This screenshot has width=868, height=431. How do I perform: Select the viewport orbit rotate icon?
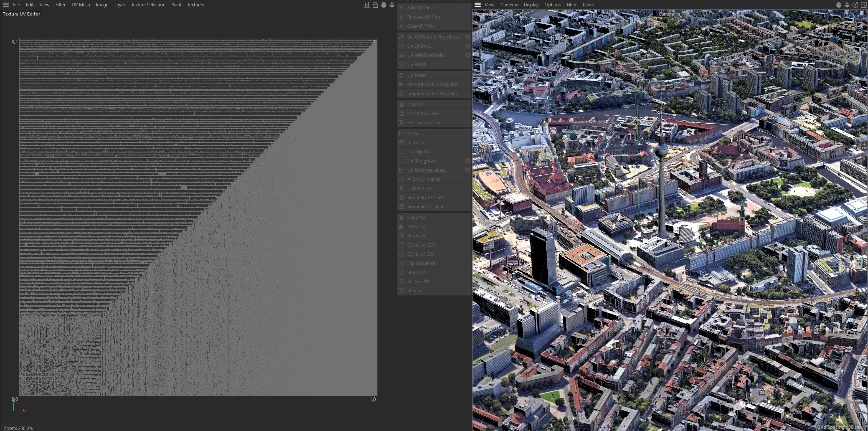(855, 5)
